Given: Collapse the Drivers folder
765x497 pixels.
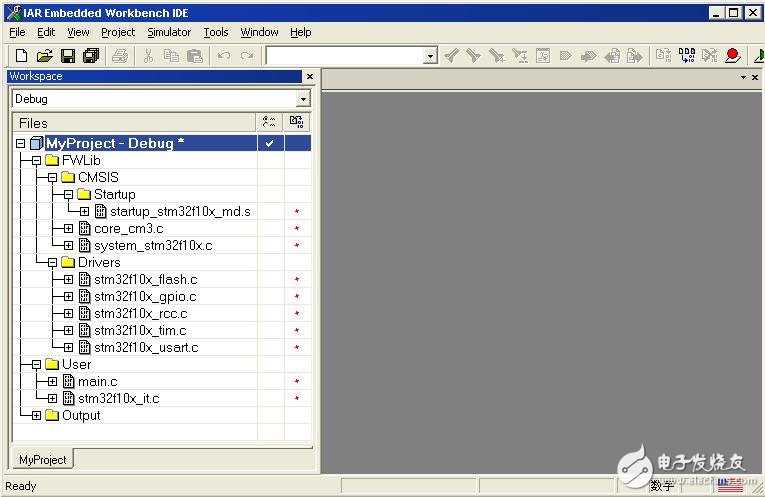Looking at the screenshot, I should [x=53, y=262].
